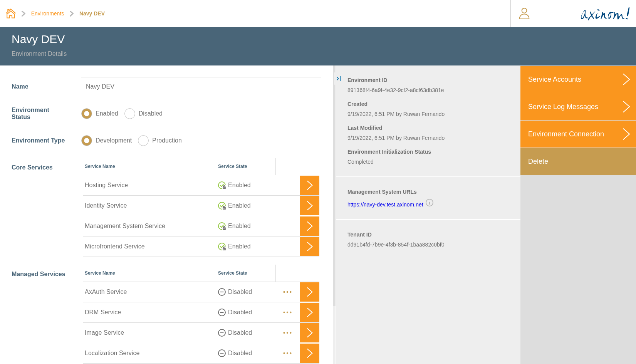Open Microfrontend Service details arrow
Image resolution: width=636 pixels, height=364 pixels.
coord(310,247)
